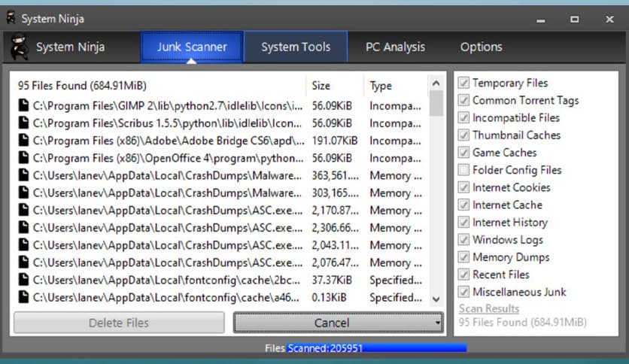Click the 0.13KiB size cell
The width and height of the screenshot is (629, 364).
(329, 298)
